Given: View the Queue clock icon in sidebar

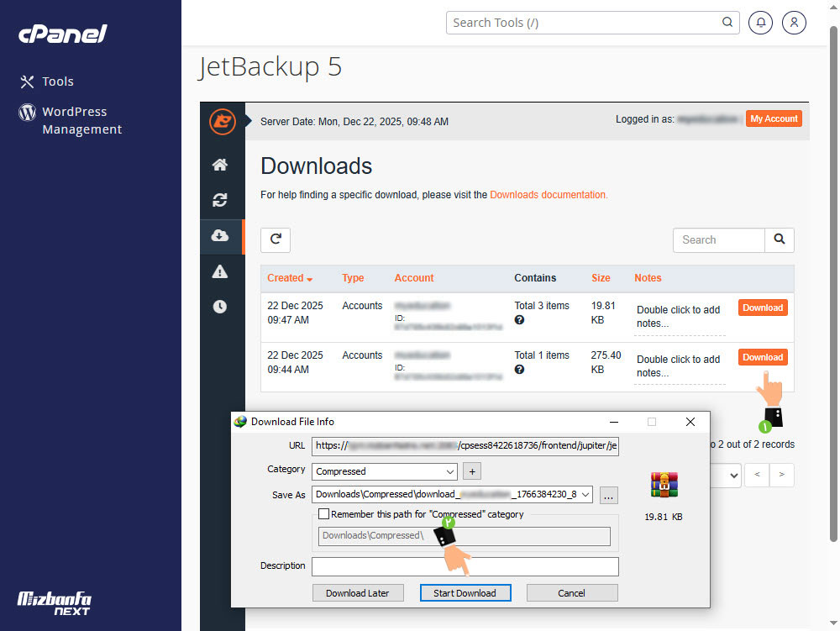Looking at the screenshot, I should (x=220, y=306).
